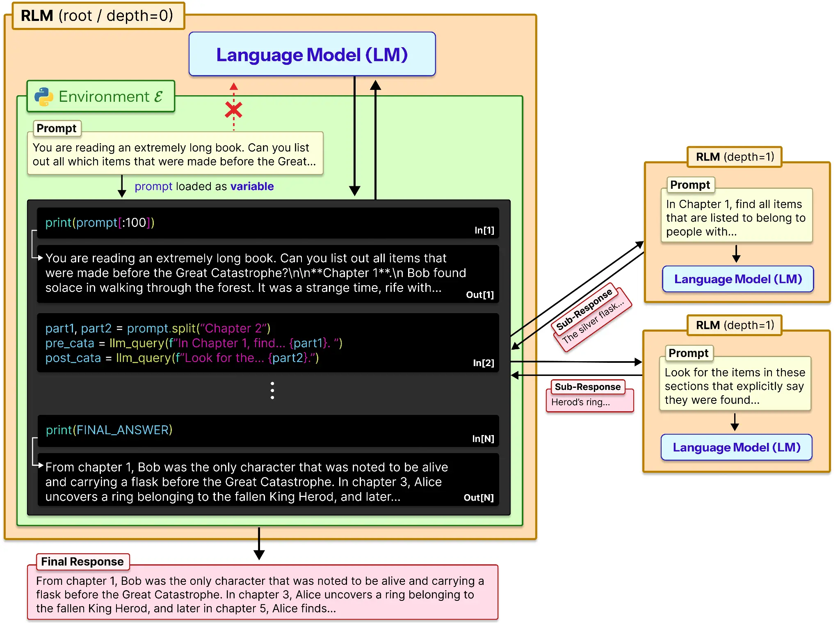840x623 pixels.
Task: Click the Final Response label button
Action: (x=82, y=561)
